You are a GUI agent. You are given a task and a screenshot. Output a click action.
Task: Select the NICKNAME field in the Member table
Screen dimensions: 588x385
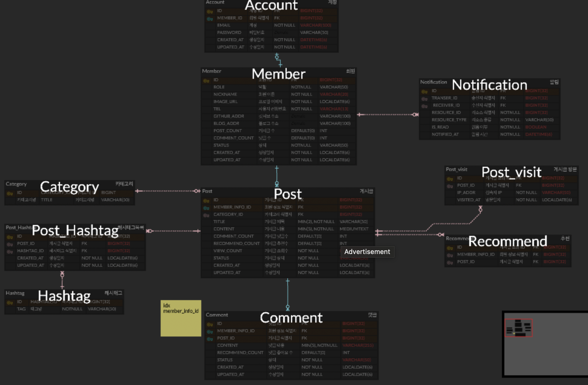pos(226,94)
